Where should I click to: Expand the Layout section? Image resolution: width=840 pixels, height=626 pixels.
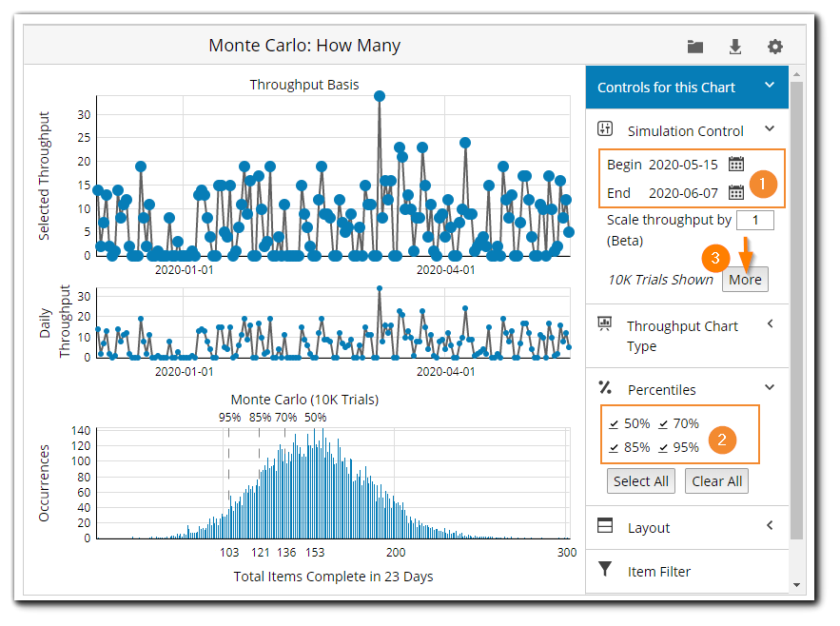pos(771,527)
